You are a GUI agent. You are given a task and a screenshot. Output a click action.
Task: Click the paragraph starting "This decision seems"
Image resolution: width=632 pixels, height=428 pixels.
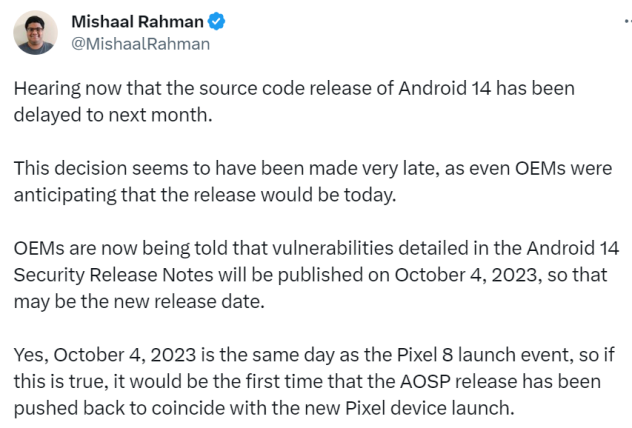coord(312,181)
